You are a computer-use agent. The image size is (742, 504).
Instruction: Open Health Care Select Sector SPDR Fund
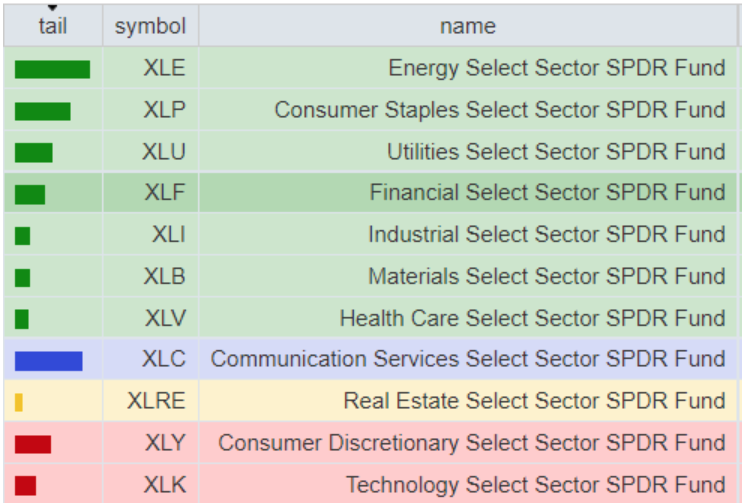point(532,318)
